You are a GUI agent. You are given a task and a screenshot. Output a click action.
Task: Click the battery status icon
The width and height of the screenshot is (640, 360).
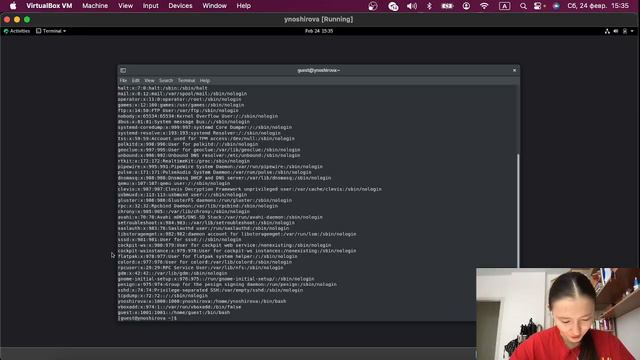tap(447, 6)
